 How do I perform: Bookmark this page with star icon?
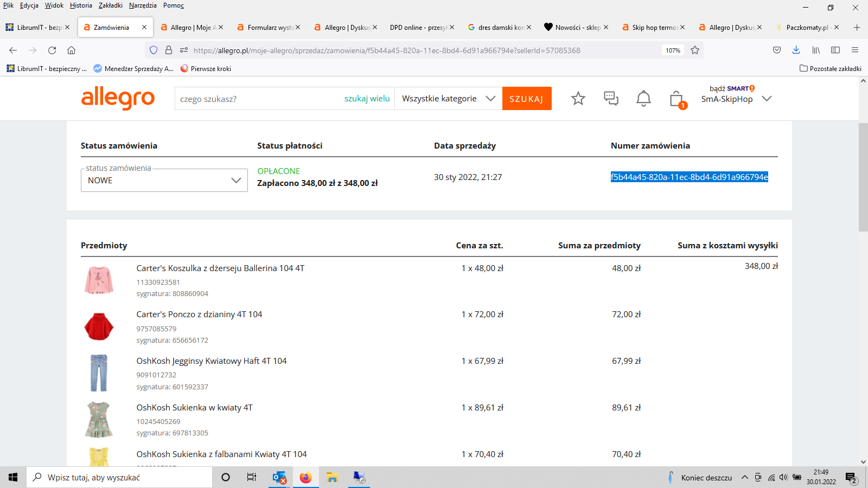coord(695,50)
